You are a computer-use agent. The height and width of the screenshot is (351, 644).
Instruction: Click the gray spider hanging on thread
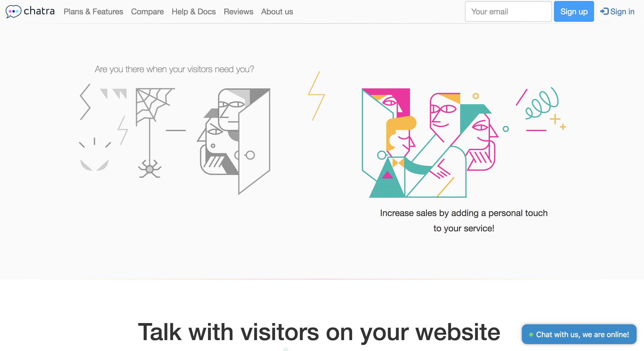coord(149,169)
